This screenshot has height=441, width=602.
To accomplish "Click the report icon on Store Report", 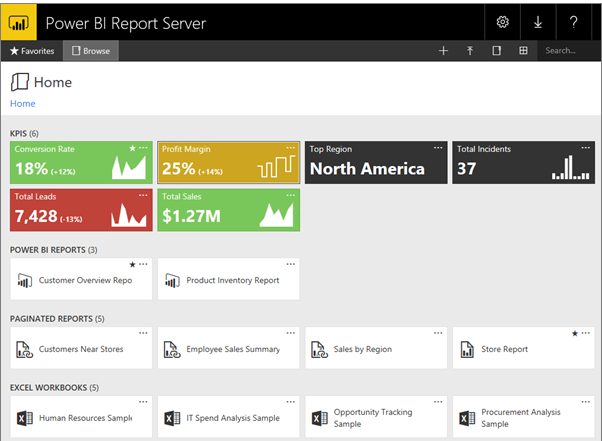I will click(466, 350).
